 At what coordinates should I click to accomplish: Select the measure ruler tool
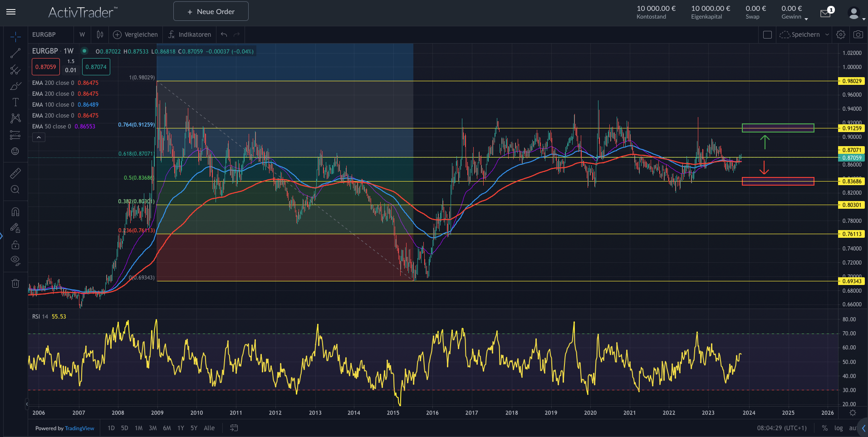coord(15,172)
